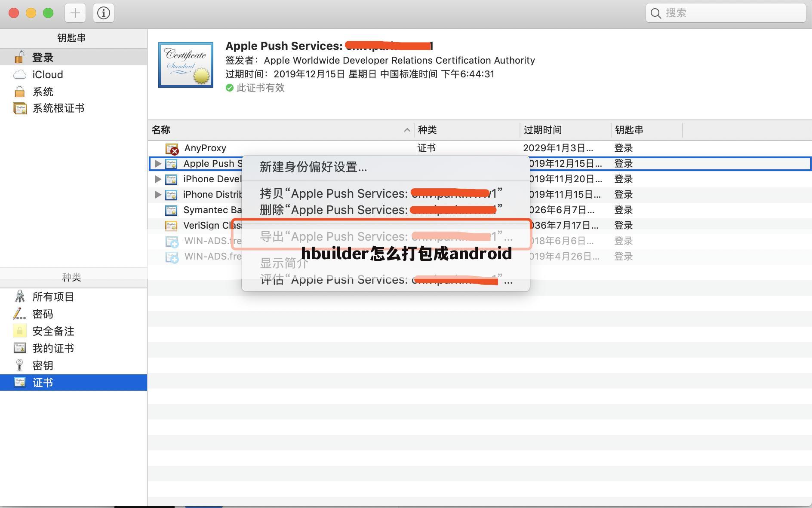Screen dimensions: 812x508
Task: Click the certificate icon beside 我的证书
Action: tap(20, 348)
